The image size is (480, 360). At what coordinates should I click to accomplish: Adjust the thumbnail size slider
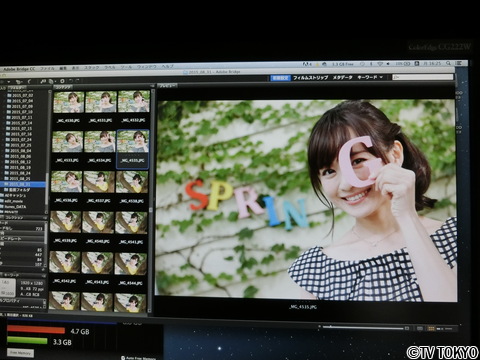point(363,328)
